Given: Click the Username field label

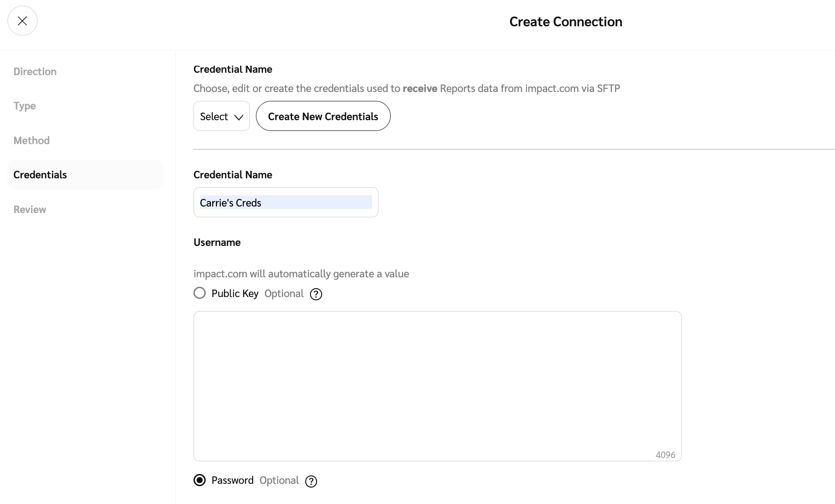Looking at the screenshot, I should click(x=217, y=242).
